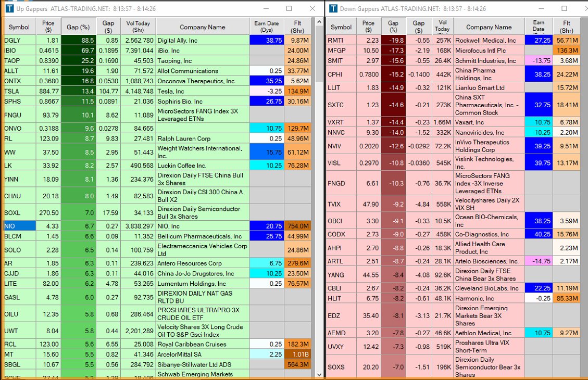
Task: Click Ralph Lauren Corp company name
Action: pyautogui.click(x=184, y=138)
